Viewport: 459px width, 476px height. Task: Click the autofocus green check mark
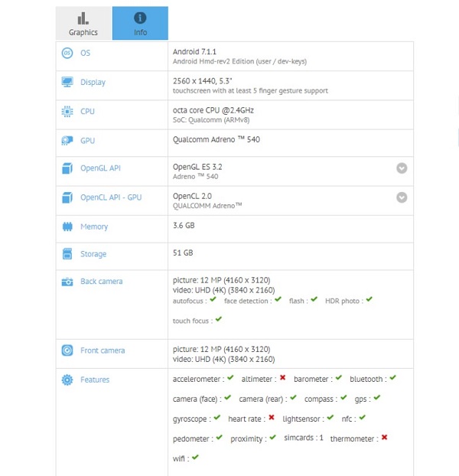click(213, 299)
